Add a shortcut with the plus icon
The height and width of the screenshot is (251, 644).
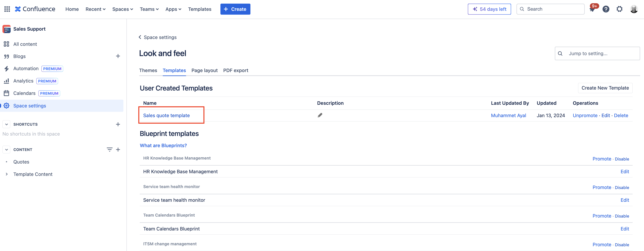point(118,124)
